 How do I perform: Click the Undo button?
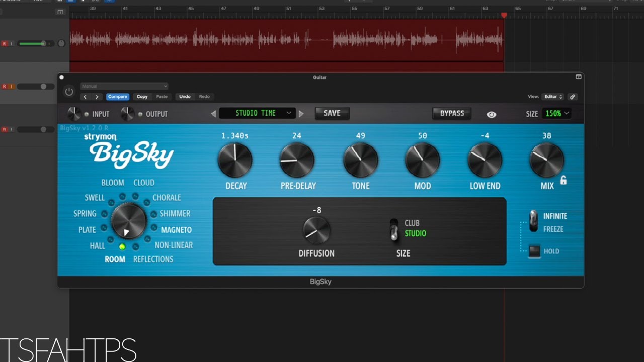pyautogui.click(x=185, y=97)
